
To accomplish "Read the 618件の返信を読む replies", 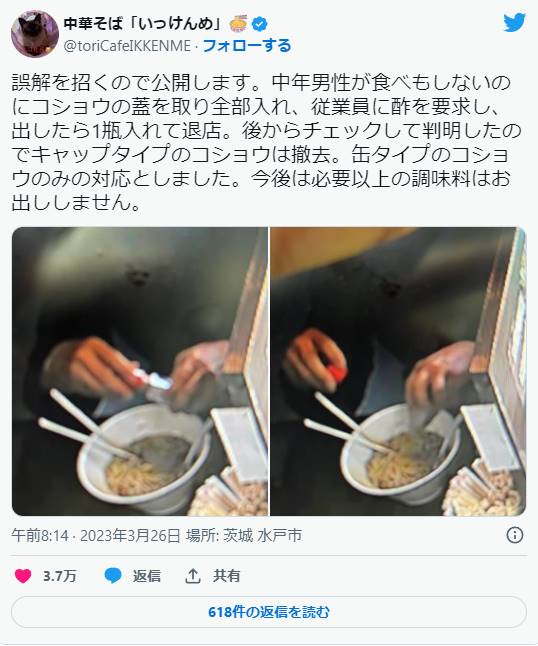I will click(x=269, y=612).
